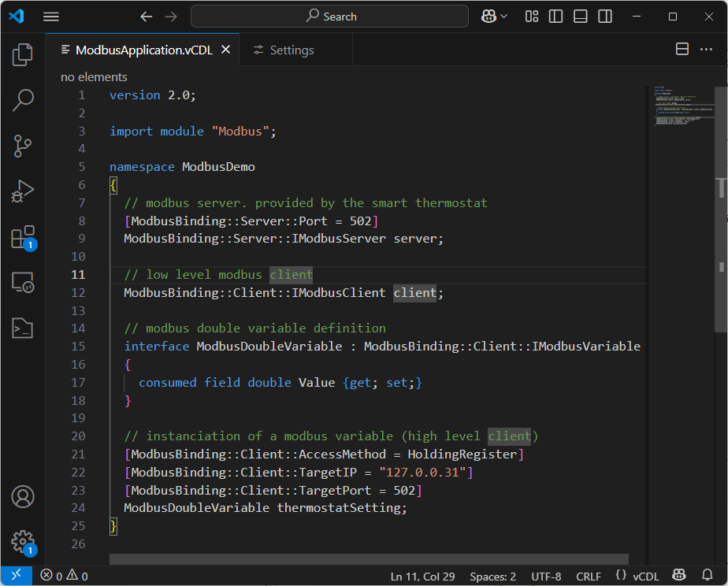Image resolution: width=728 pixels, height=586 pixels.
Task: Open the Copilot chat icon in title bar
Action: 488,17
